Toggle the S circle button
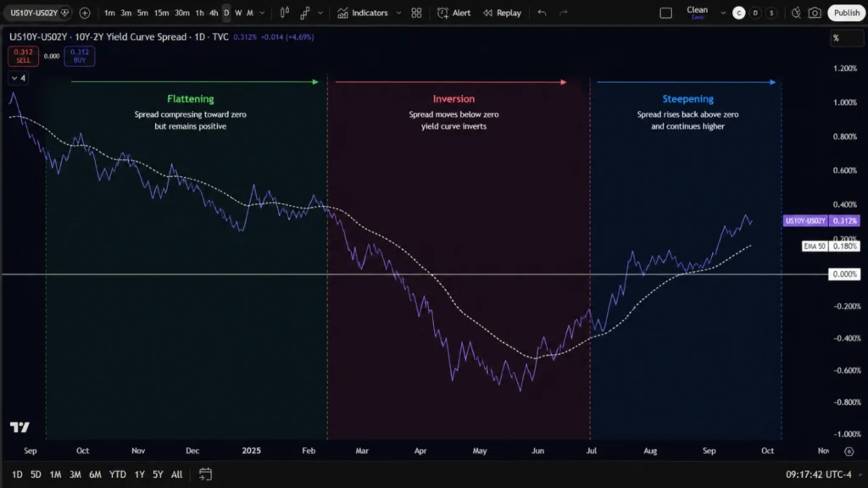The width and height of the screenshot is (868, 488). (x=771, y=13)
